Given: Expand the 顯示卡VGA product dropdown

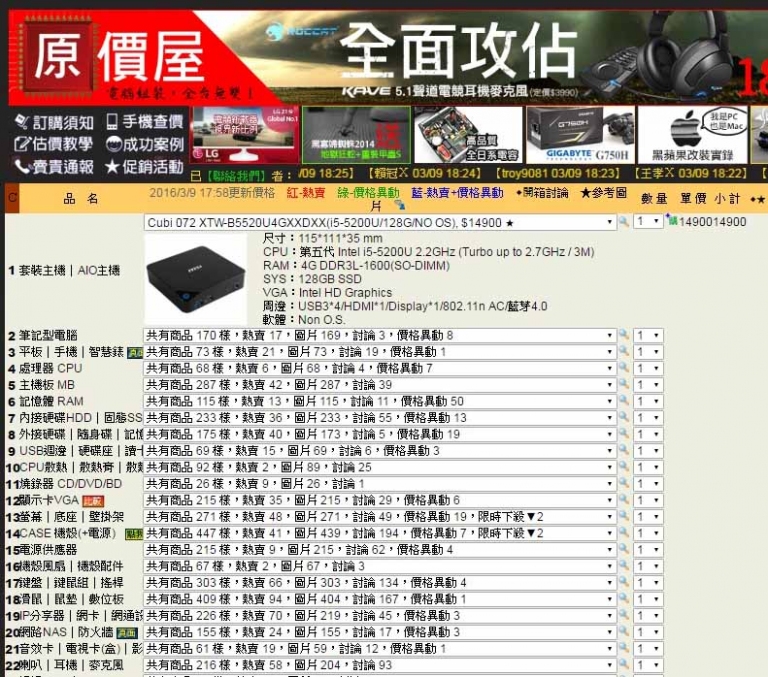Looking at the screenshot, I should coord(380,500).
